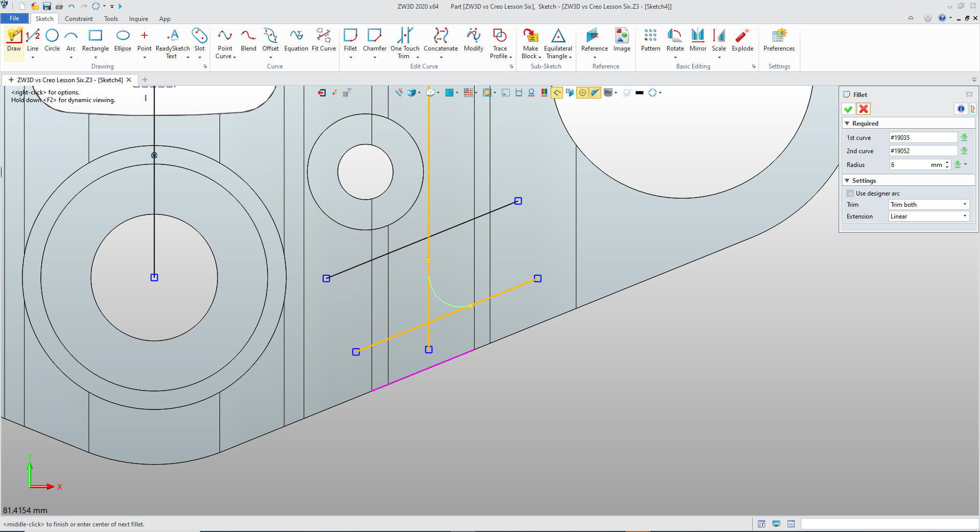Open the Trim both dropdown
The image size is (980, 532).
click(928, 205)
